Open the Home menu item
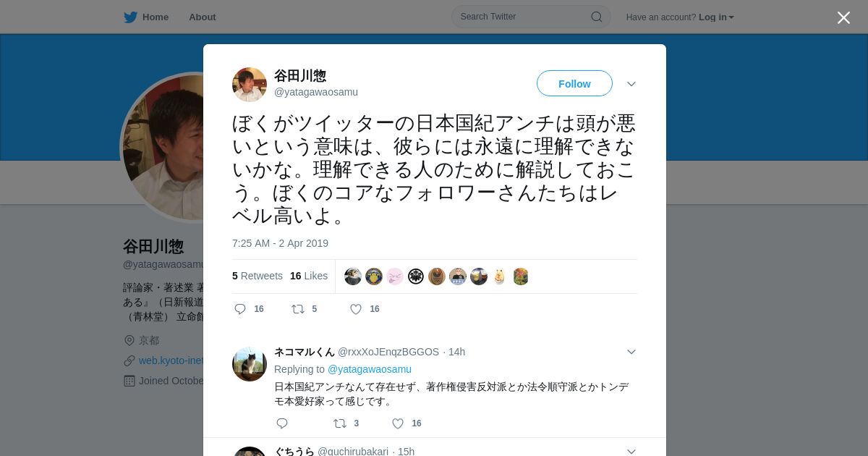The image size is (868, 456). coord(156,17)
